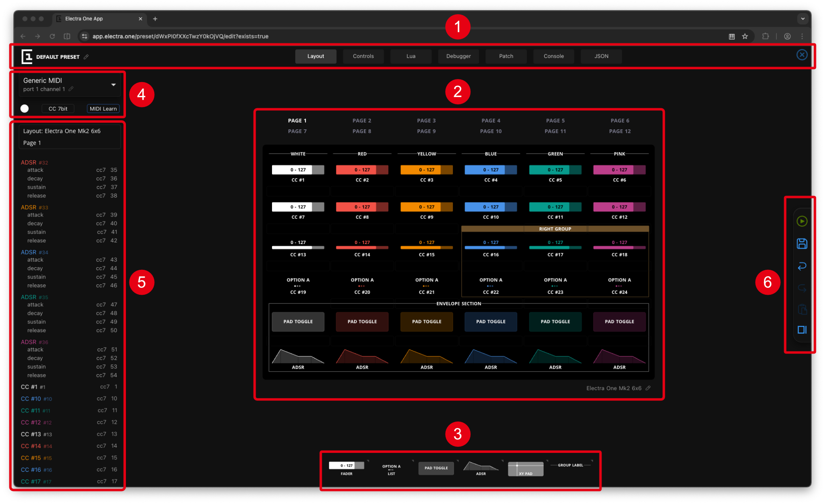825x504 pixels.
Task: Edit port 1 channel 1 via pencil icon
Action: (71, 89)
